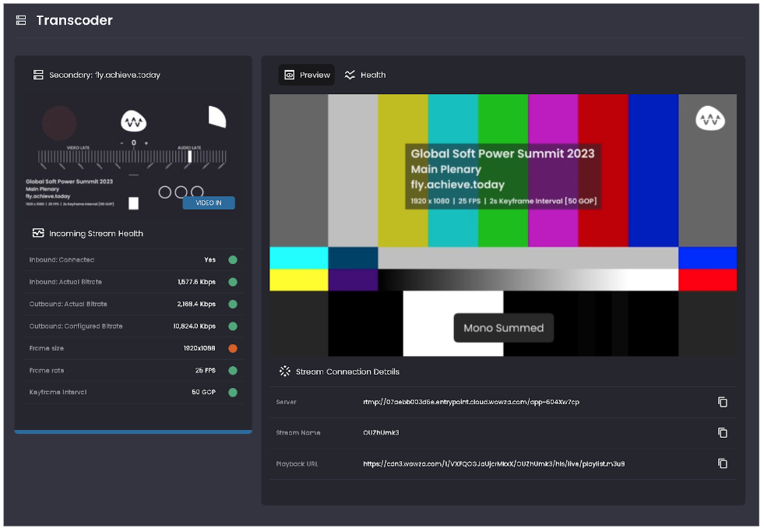
Task: Click the blue progress bar below stream health
Action: 133,431
